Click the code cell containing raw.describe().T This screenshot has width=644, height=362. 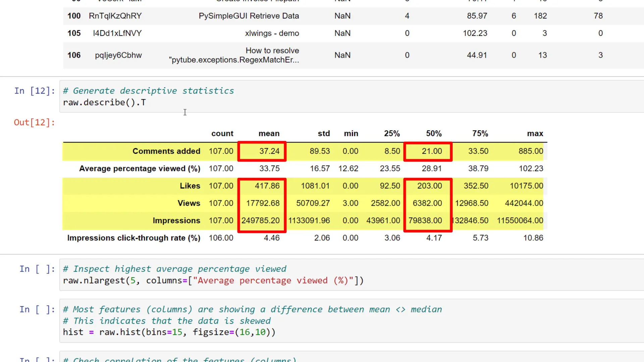104,103
